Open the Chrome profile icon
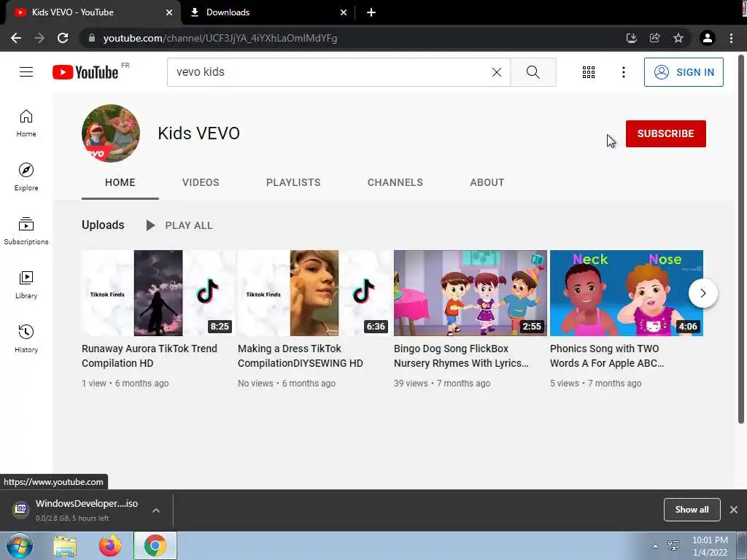The width and height of the screenshot is (747, 560). (708, 38)
